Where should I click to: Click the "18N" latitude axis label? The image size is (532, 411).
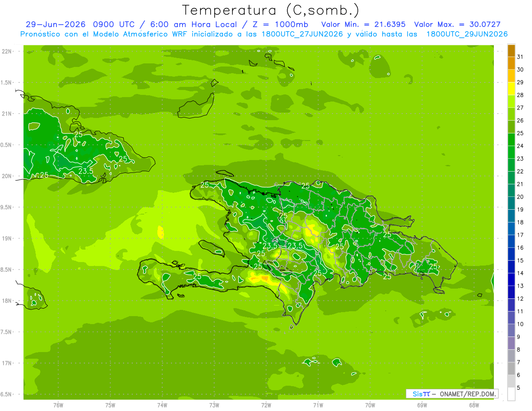tap(8, 301)
